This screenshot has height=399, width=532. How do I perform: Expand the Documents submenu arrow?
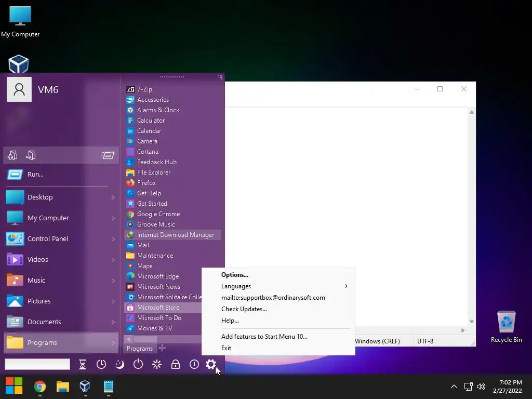[113, 322]
